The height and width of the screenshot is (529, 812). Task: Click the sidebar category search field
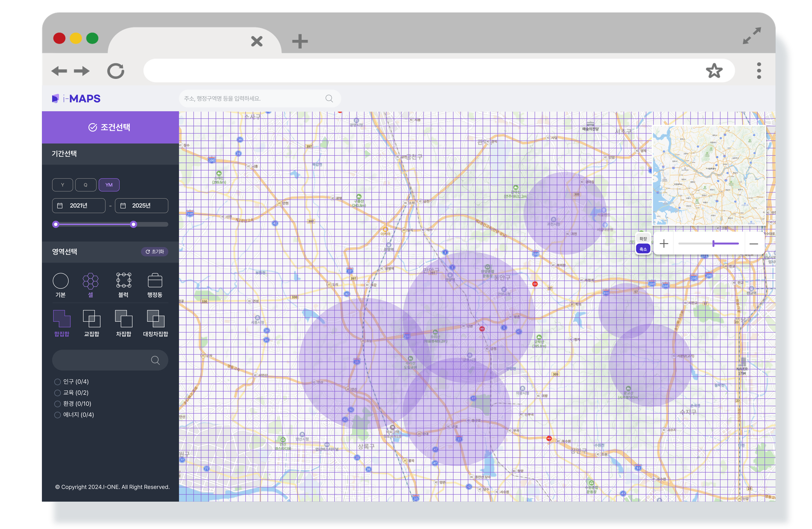(x=110, y=360)
